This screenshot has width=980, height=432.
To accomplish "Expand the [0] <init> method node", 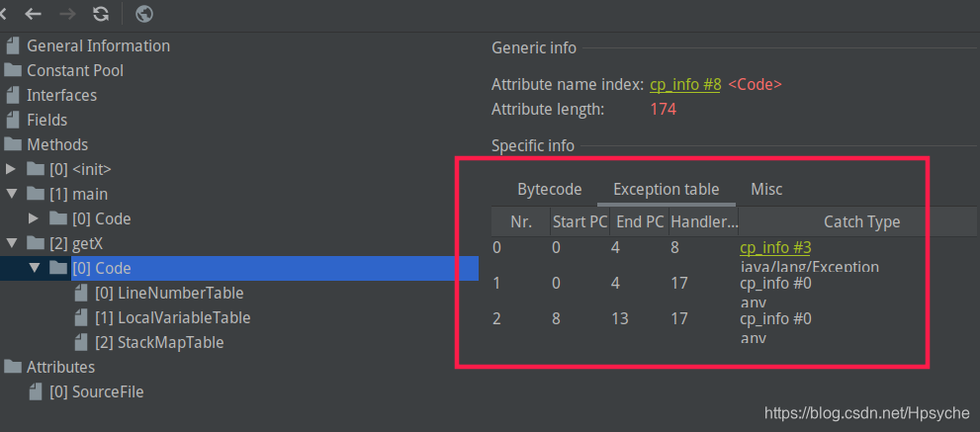I will (x=10, y=169).
